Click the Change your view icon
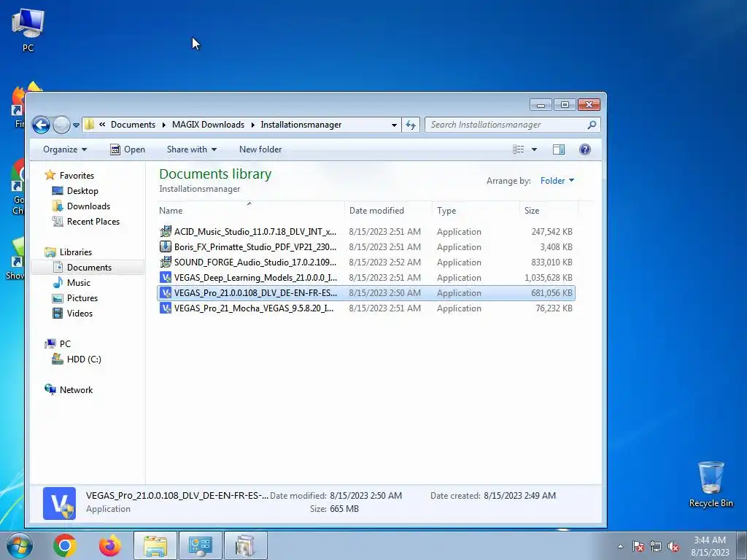 pos(519,149)
